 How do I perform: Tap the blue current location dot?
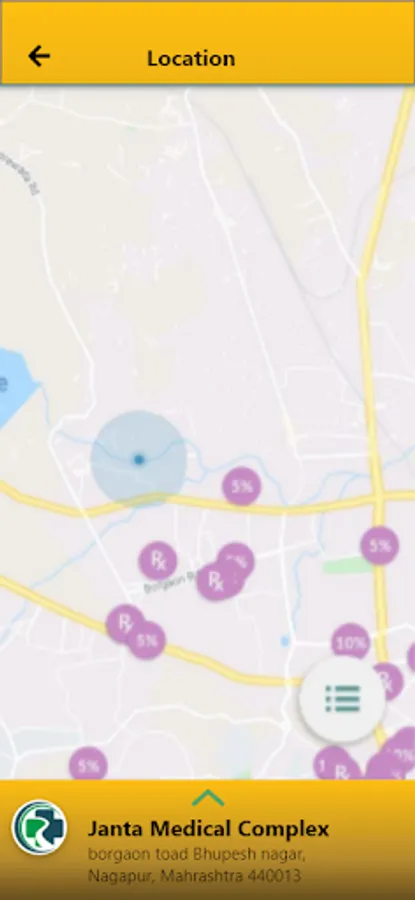tap(138, 459)
